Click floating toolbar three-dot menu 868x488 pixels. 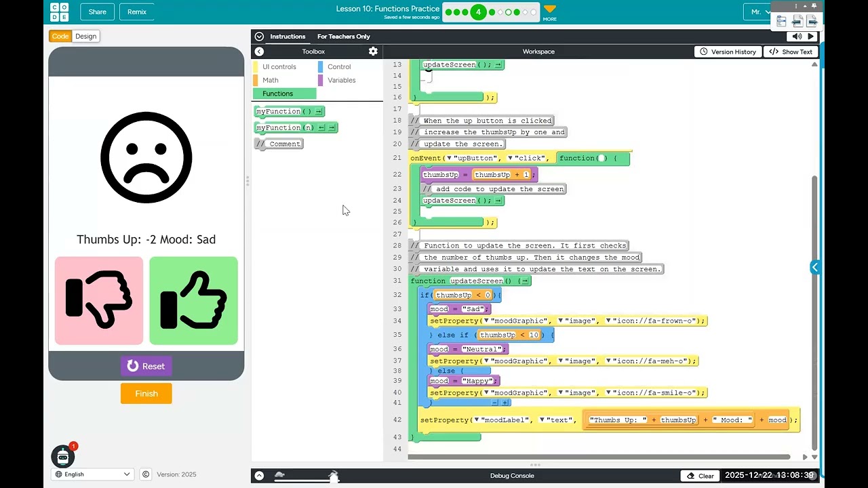[797, 7]
